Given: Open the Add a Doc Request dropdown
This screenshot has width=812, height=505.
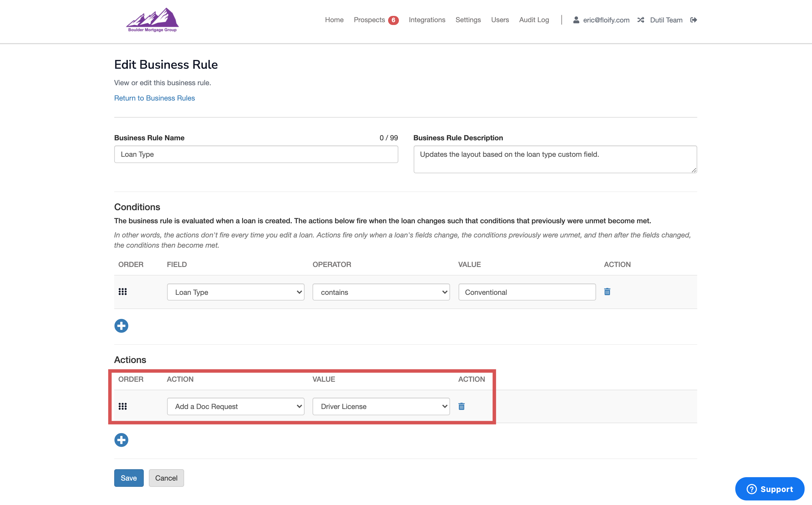Looking at the screenshot, I should (236, 406).
